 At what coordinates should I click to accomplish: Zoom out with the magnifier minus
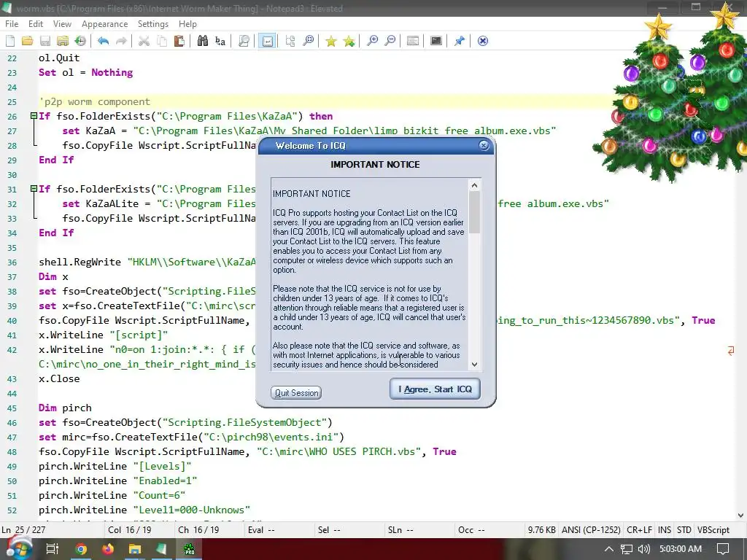(390, 41)
